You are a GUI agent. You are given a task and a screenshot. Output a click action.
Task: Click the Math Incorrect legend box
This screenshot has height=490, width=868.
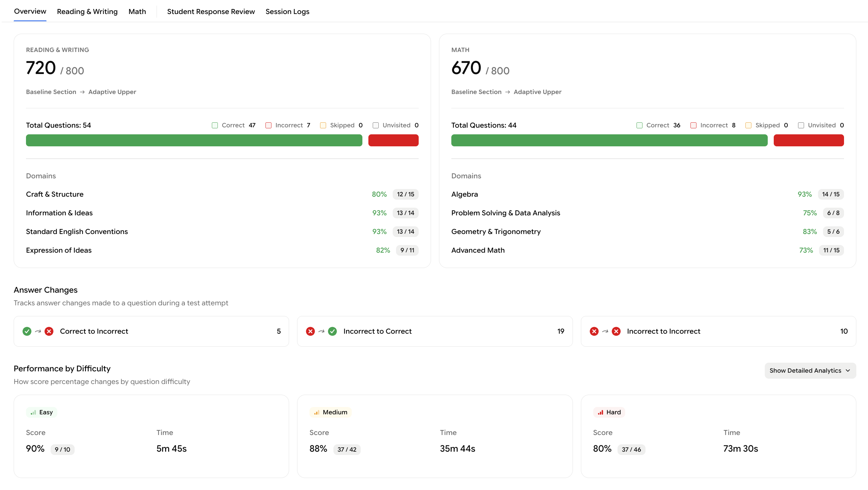pyautogui.click(x=693, y=125)
